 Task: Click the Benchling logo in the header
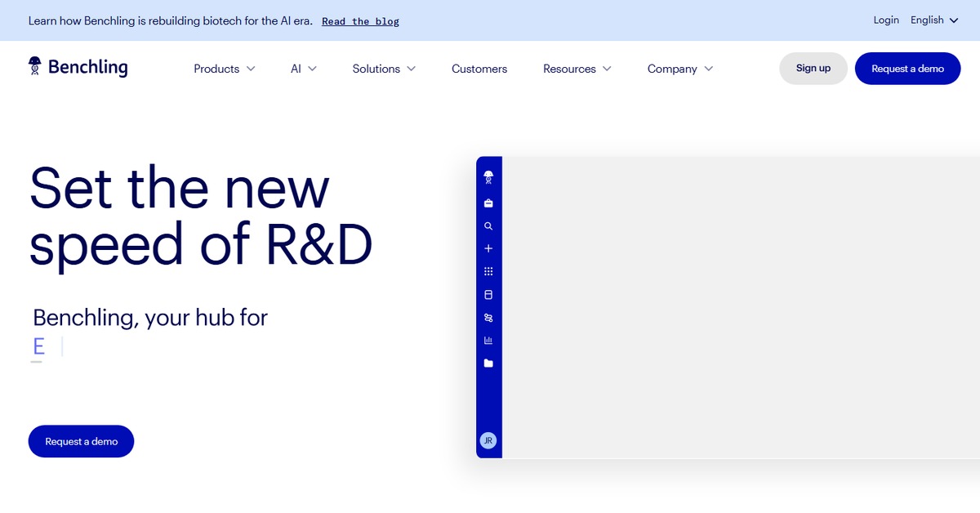pos(78,67)
